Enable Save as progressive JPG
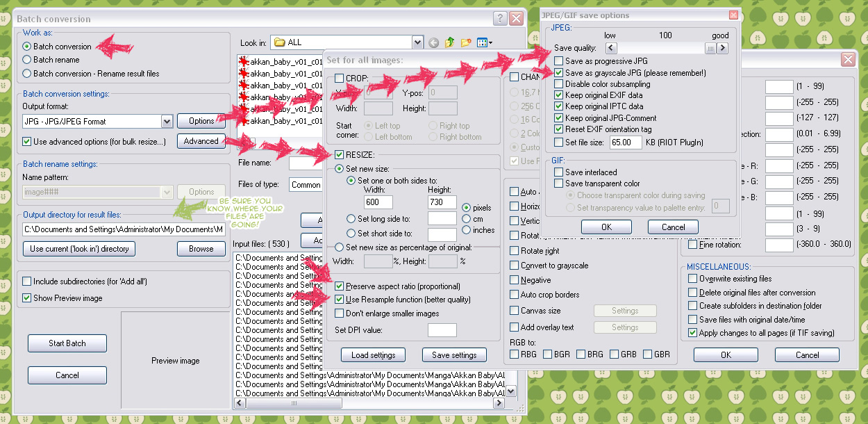 click(558, 61)
